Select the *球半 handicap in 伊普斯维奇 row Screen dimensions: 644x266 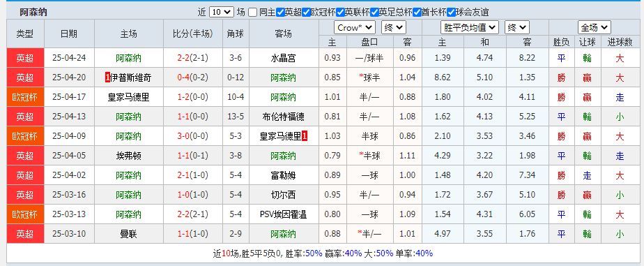(x=369, y=77)
